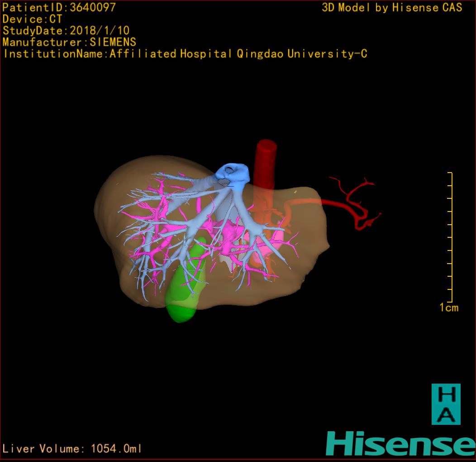
Task: Click the HA teal logo icon
Action: coord(446,404)
